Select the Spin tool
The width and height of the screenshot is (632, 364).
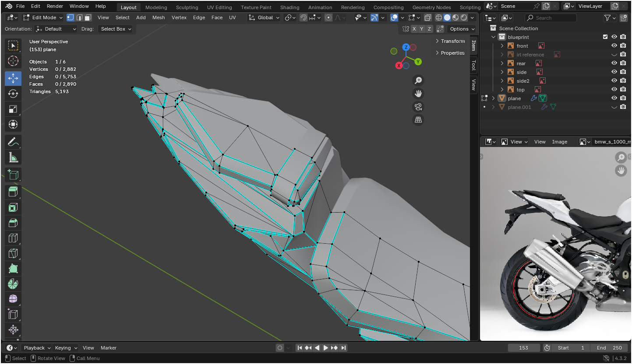coord(13,284)
